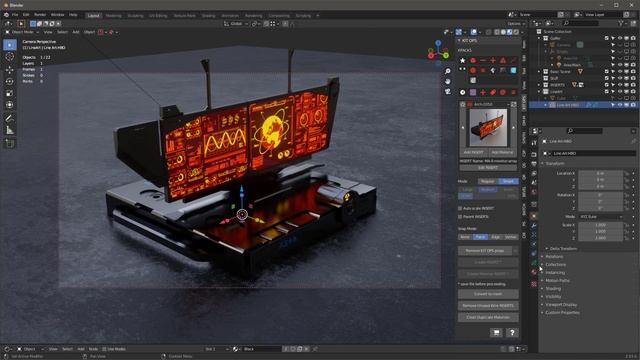
Task: Click the viewport pan hand icon
Action: [x=448, y=81]
